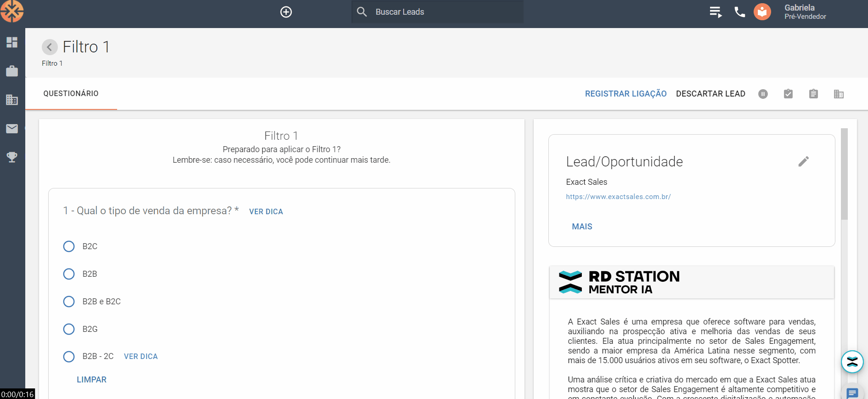Open the company building icon in sidebar
868x399 pixels.
coord(12,100)
